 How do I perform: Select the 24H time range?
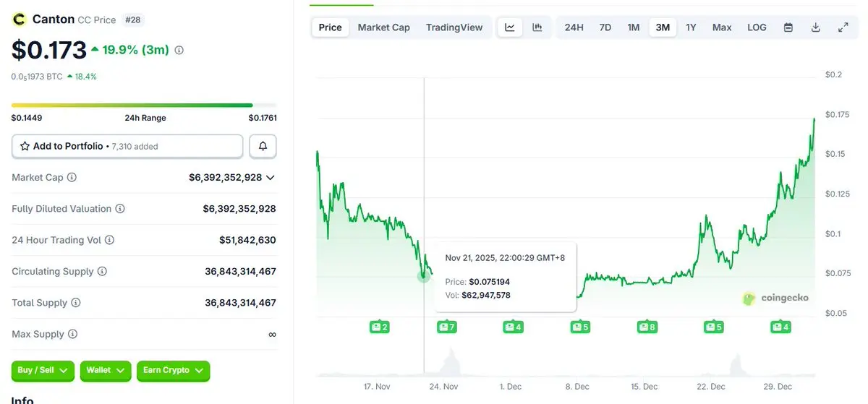(x=574, y=27)
